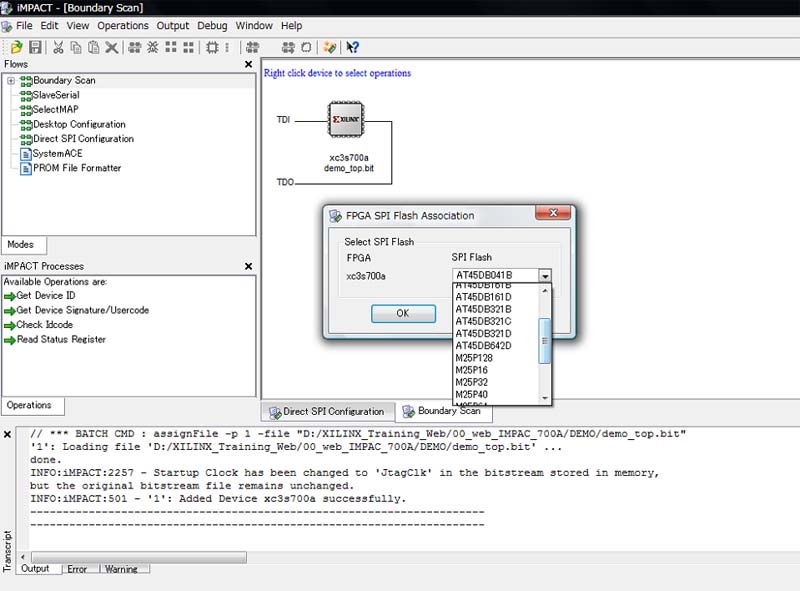Click the Save floppy disk toolbar icon

(35, 47)
